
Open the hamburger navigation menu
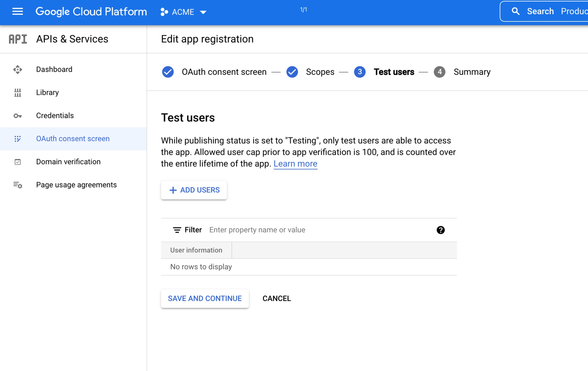coord(17,11)
